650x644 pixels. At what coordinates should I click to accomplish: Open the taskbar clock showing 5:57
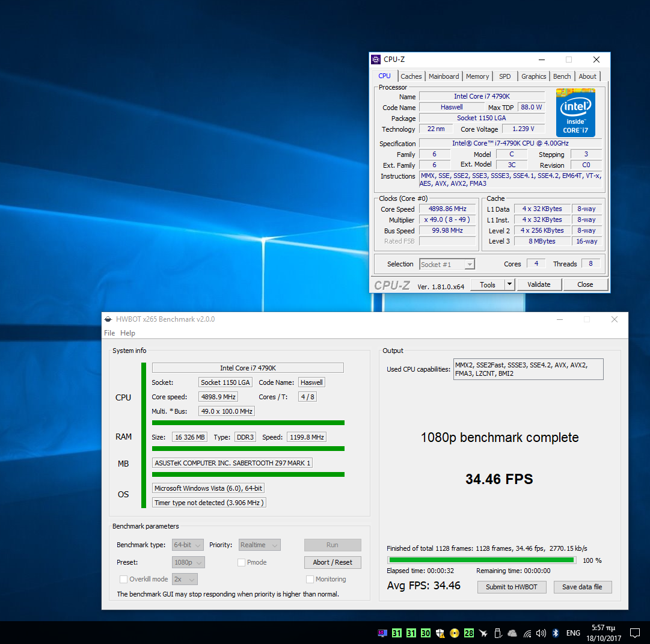pyautogui.click(x=604, y=633)
